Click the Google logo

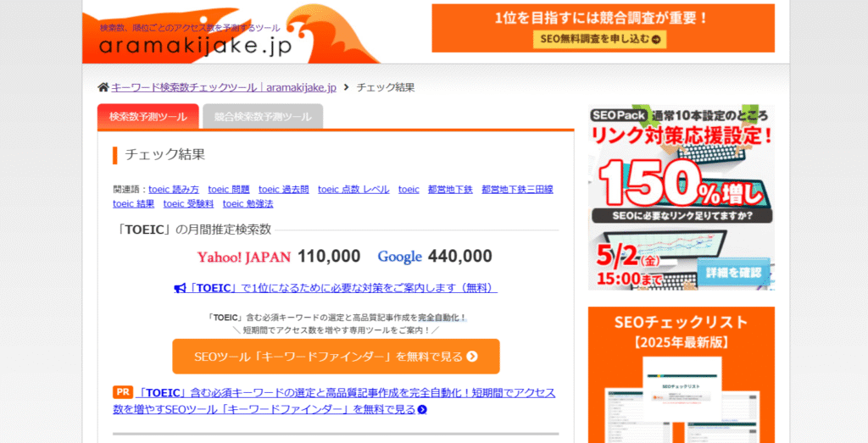[x=400, y=257]
